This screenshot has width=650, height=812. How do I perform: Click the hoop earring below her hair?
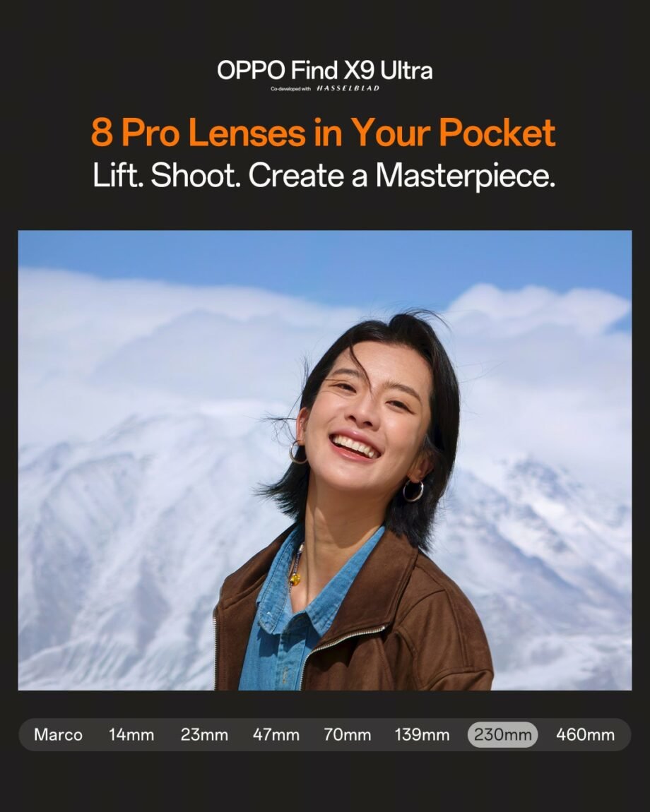pyautogui.click(x=413, y=491)
